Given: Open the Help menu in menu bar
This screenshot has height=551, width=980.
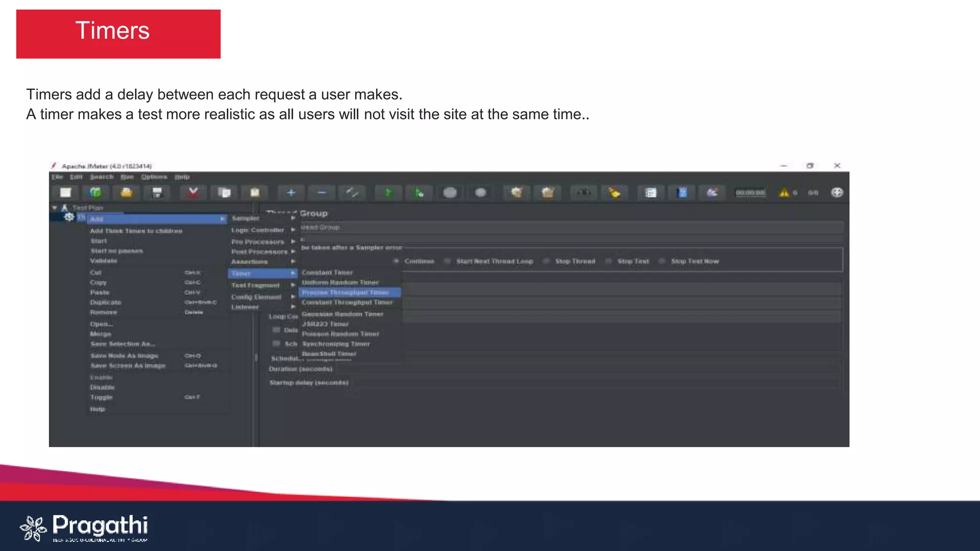Looking at the screenshot, I should (182, 177).
